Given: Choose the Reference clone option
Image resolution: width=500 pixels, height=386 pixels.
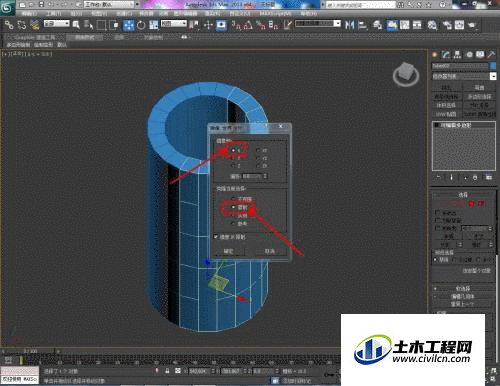Looking at the screenshot, I should tap(234, 224).
